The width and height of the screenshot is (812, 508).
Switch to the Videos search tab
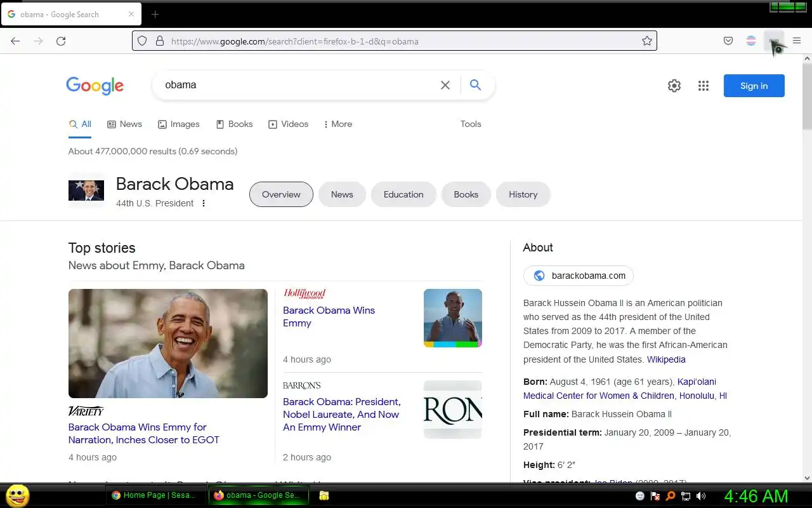coord(289,124)
